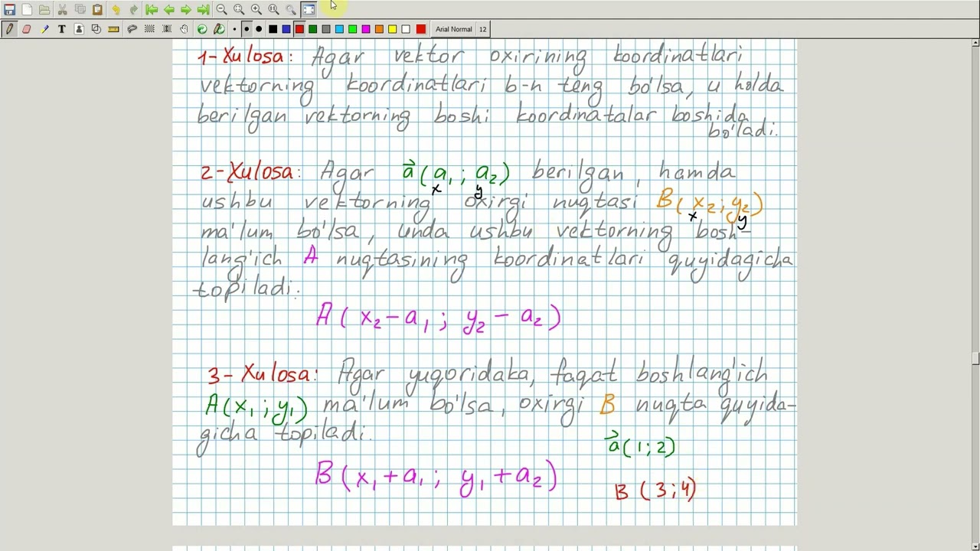Open the set zoom dialog
This screenshot has width=980, height=551.
(291, 9)
